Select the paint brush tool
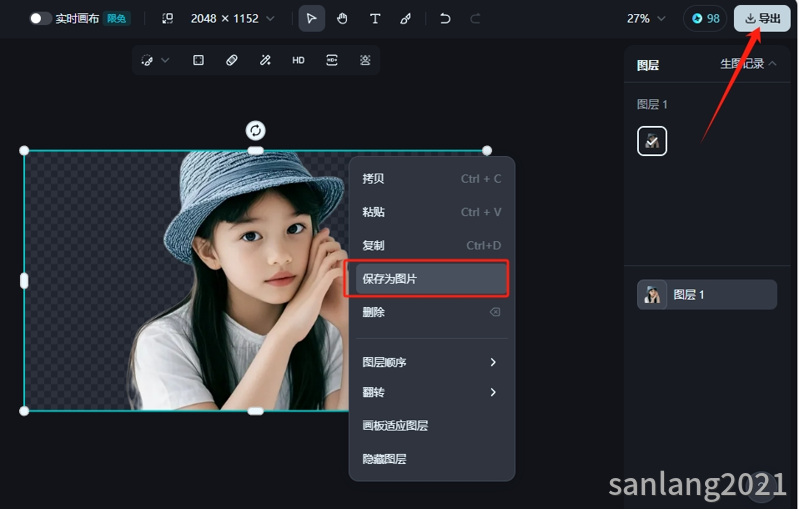This screenshot has width=799, height=509. click(406, 19)
